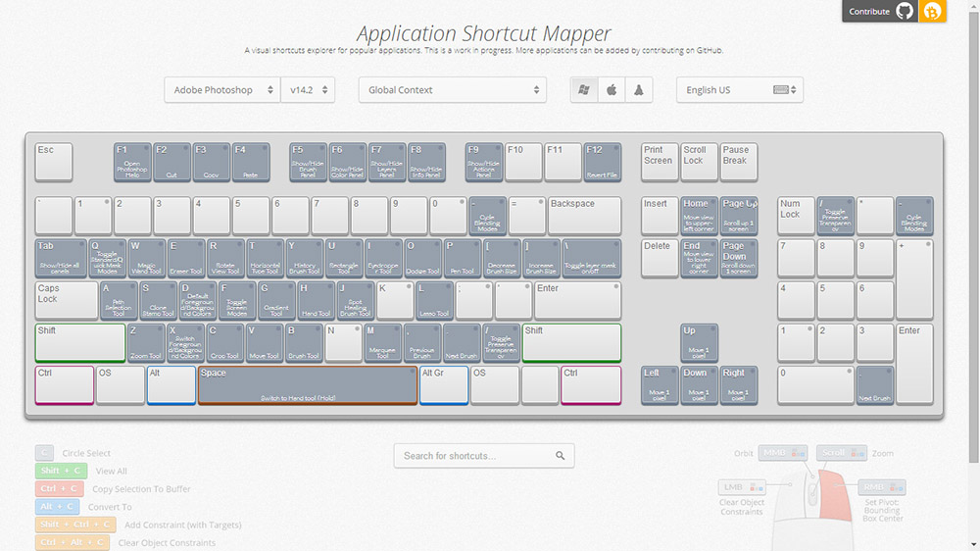
Task: Click the F5 Show/Hide Brush Panel key
Action: (x=308, y=162)
